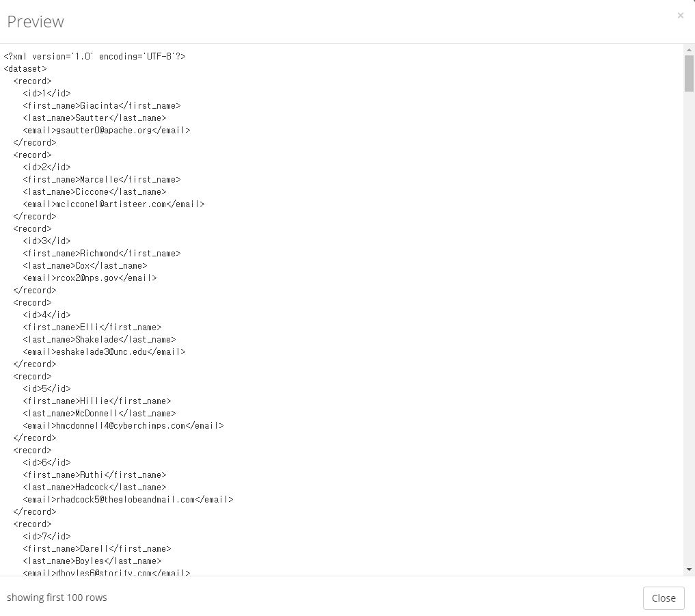Click the scrollbar down arrow
Viewport: 695px width, 616px height.
click(x=689, y=570)
